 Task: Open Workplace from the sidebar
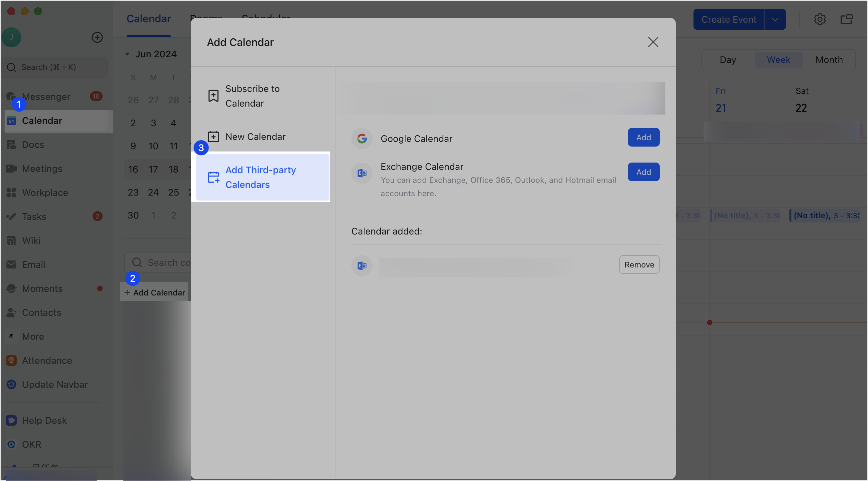(45, 193)
